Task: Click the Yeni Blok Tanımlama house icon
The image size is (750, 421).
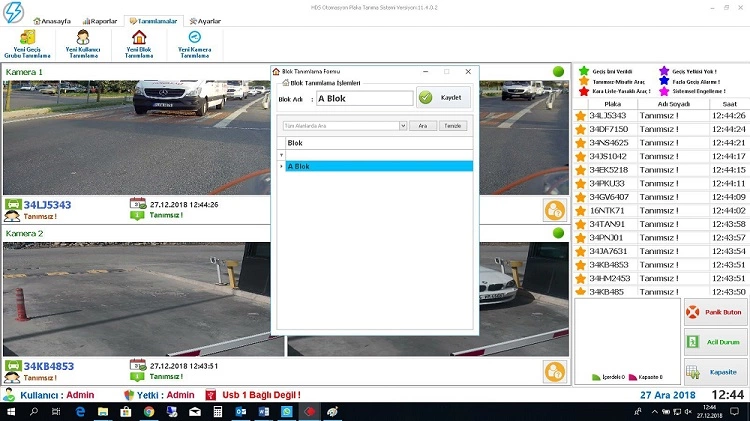Action: pyautogui.click(x=139, y=37)
